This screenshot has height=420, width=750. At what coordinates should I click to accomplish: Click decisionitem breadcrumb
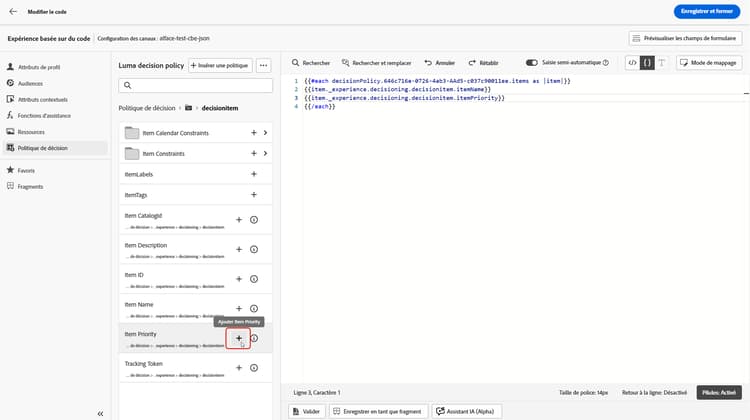click(220, 108)
